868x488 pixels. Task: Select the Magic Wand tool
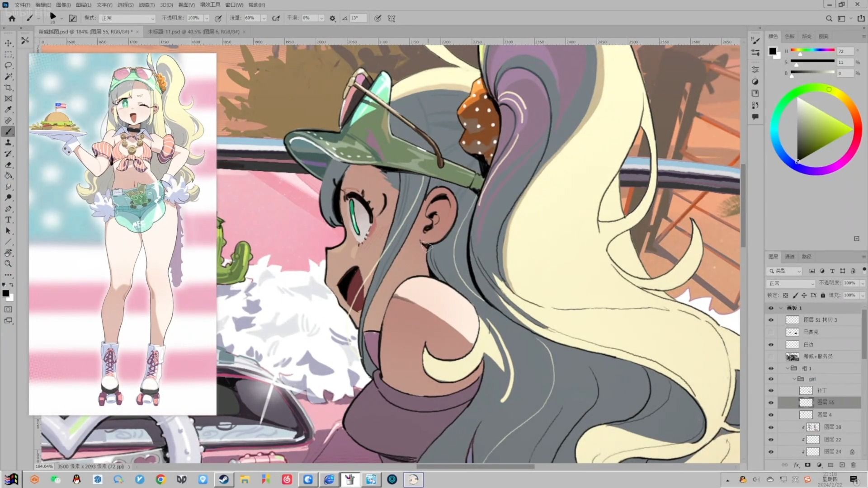tap(8, 76)
